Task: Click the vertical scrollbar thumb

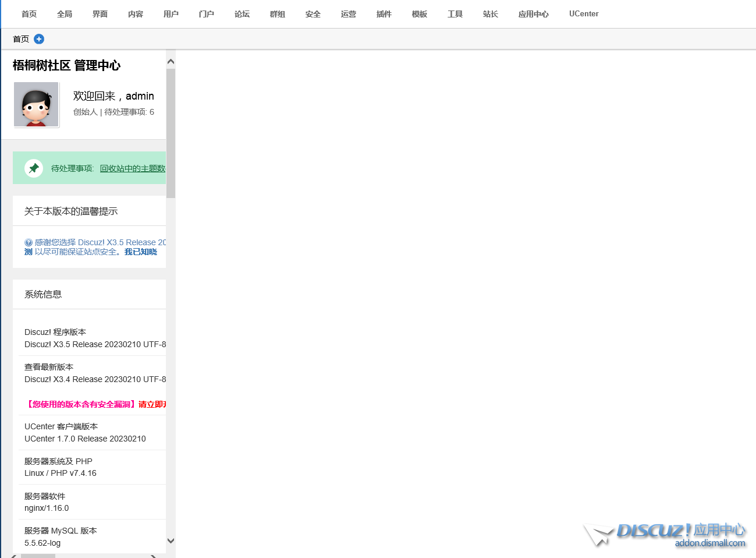Action: click(x=171, y=133)
